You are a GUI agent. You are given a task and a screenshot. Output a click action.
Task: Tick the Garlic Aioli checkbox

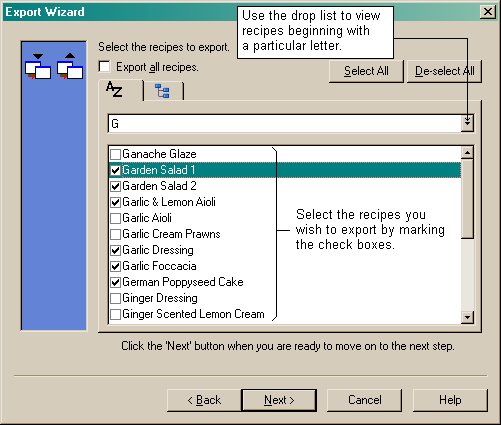click(x=115, y=218)
